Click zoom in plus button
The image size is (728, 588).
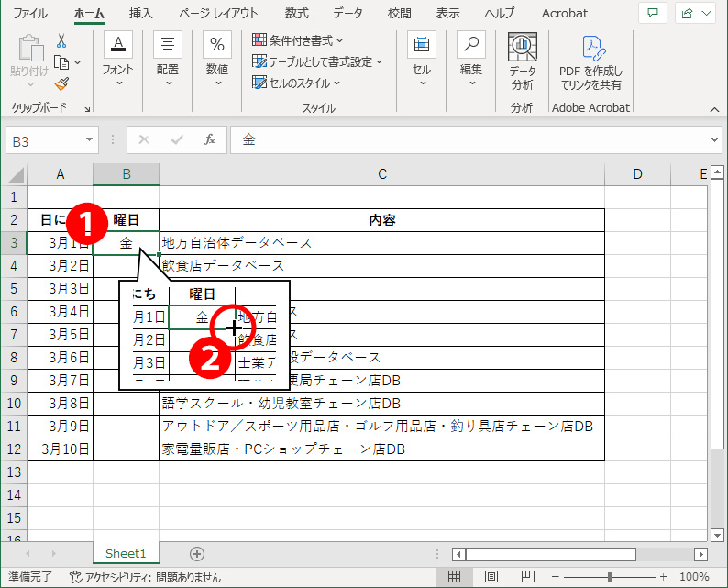[664, 577]
